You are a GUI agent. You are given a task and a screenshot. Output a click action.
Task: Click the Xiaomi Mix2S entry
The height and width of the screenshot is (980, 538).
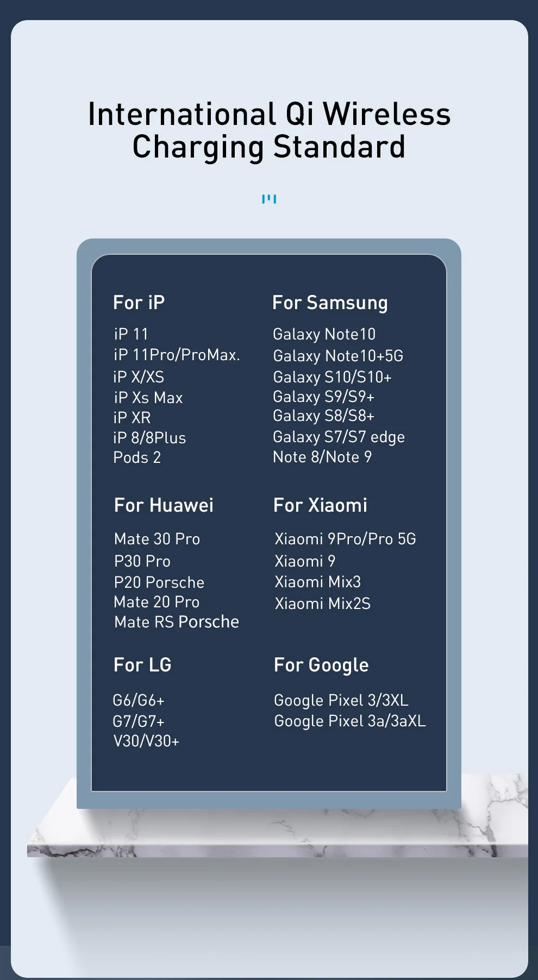pos(322,604)
